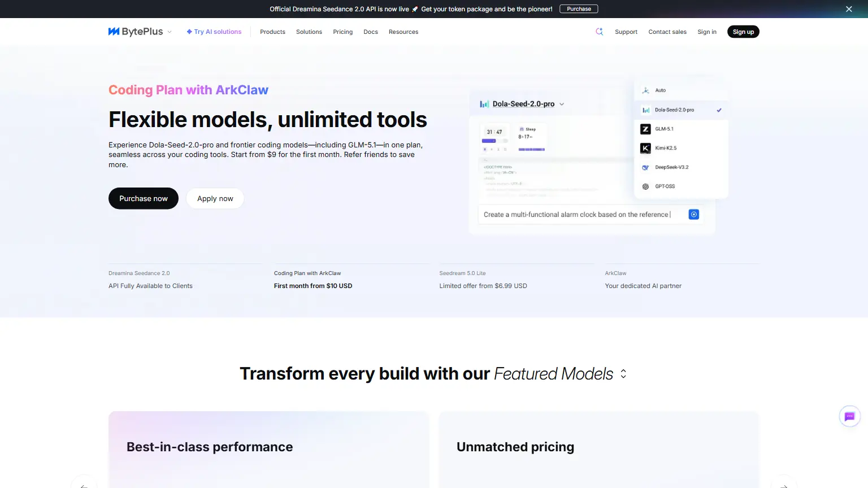Go to Support page
868x488 pixels.
coord(626,32)
